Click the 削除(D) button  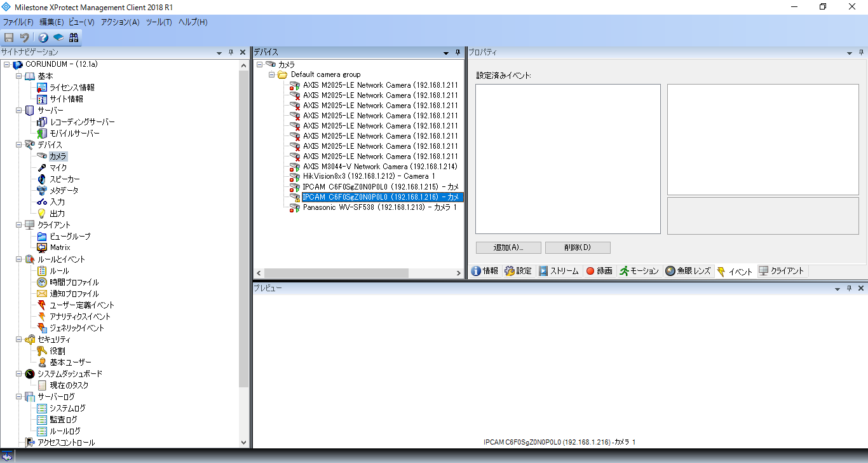578,247
